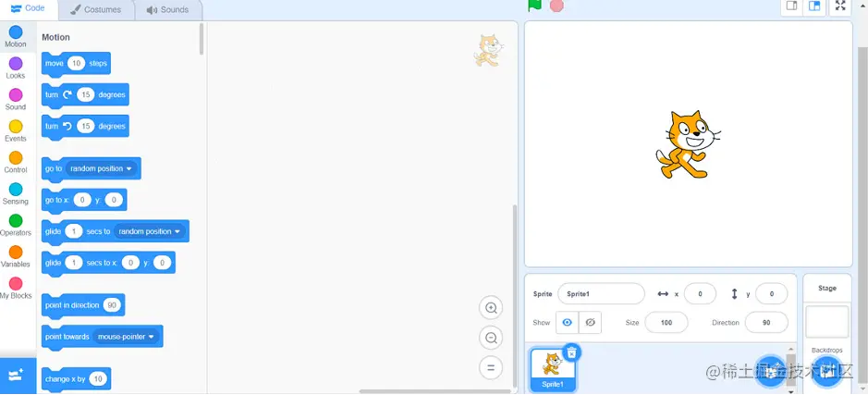Image resolution: width=868 pixels, height=395 pixels.
Task: Open the Looks blocks category
Action: click(x=16, y=68)
